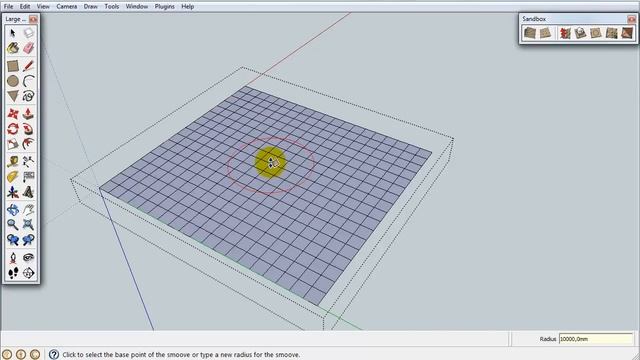Open the Plugins menu
Viewport: 640px width, 360px height.
pyautogui.click(x=164, y=7)
